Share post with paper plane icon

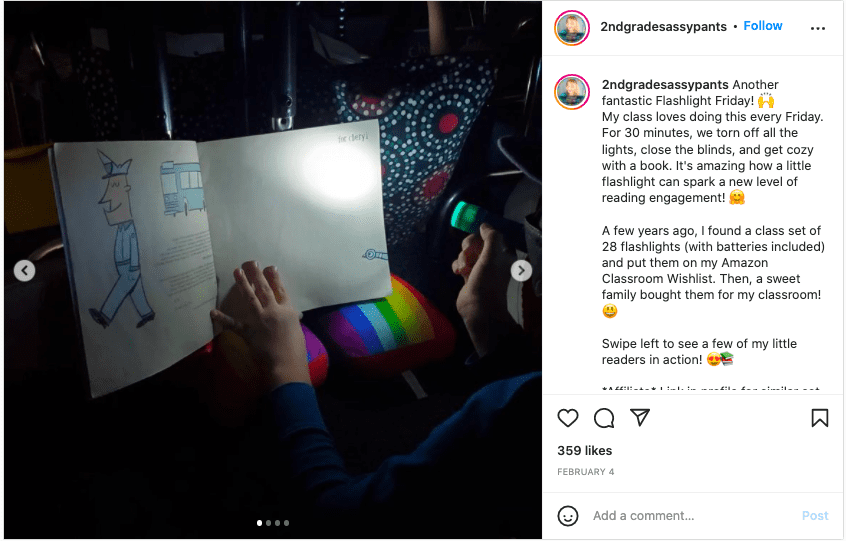click(x=640, y=417)
